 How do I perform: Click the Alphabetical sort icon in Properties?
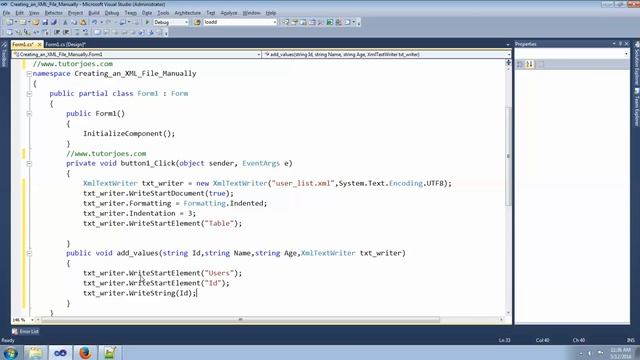pos(529,64)
